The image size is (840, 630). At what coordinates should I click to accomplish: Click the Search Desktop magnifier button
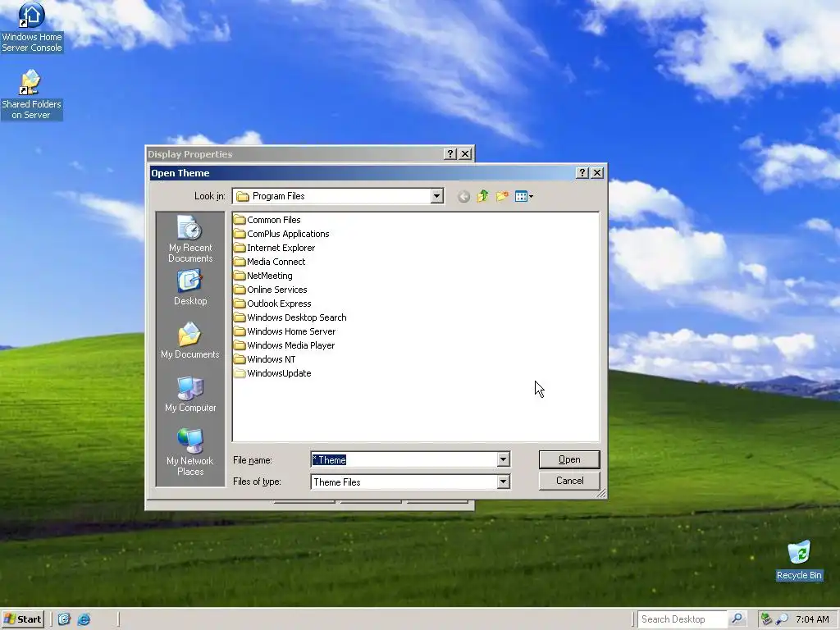pos(737,619)
